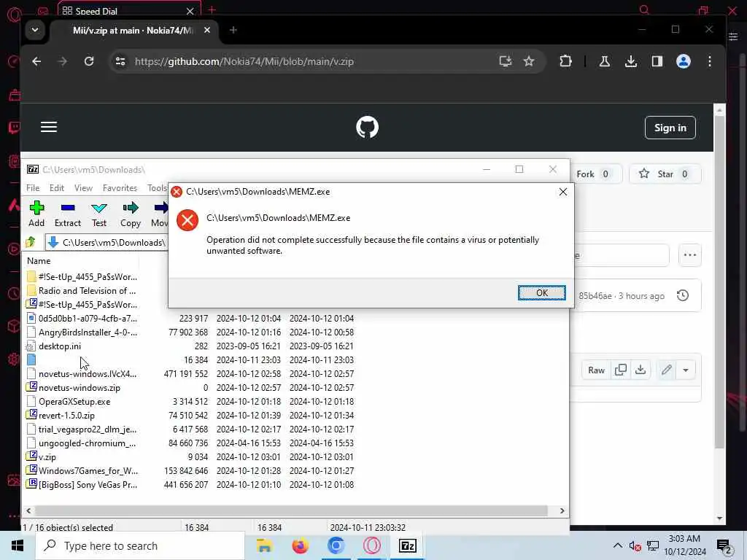Select the desktop.ini file
This screenshot has width=747, height=560.
click(60, 346)
